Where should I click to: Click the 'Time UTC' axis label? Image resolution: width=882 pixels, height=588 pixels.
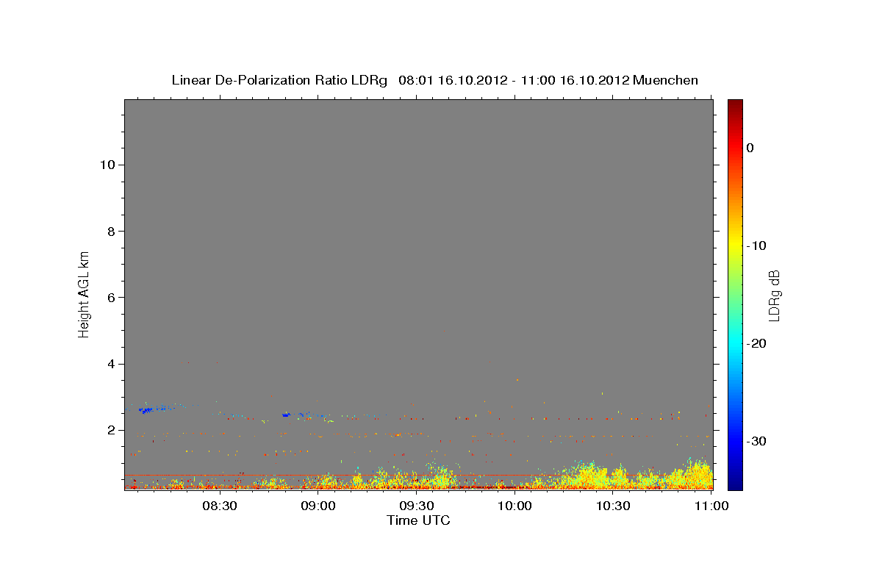pyautogui.click(x=418, y=520)
